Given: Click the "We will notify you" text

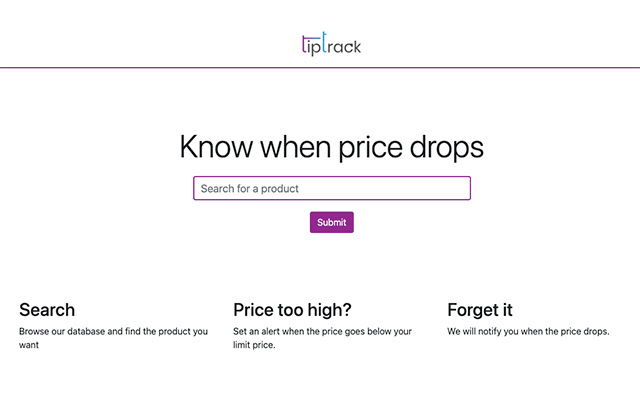Looking at the screenshot, I should coord(528,331).
